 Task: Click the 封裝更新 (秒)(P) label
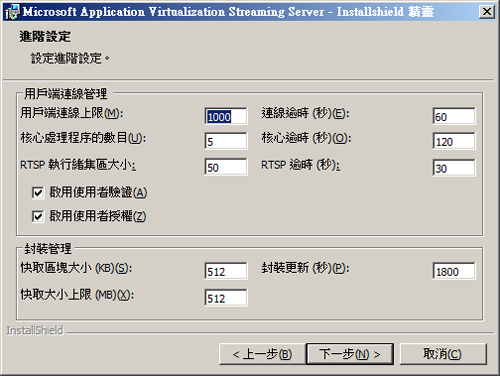(x=305, y=268)
